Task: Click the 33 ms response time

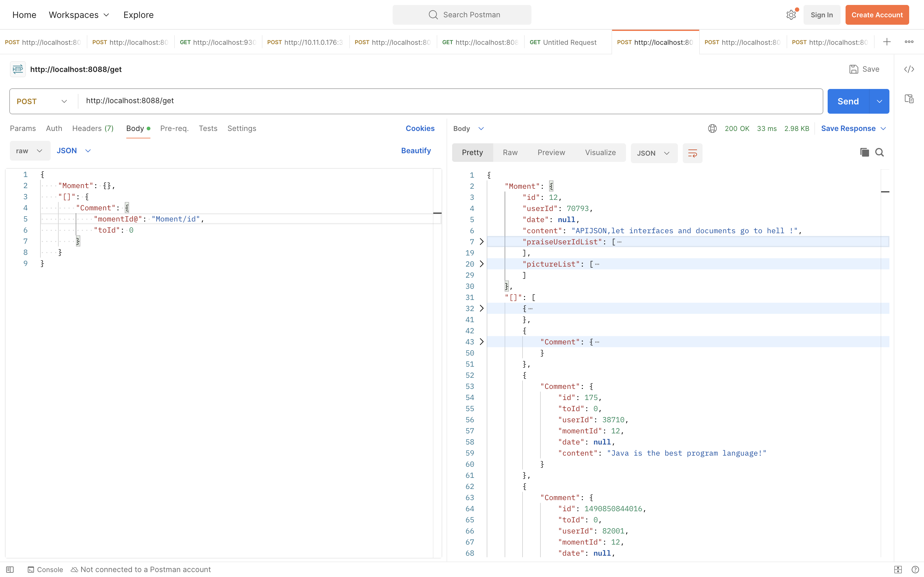Action: (x=767, y=128)
